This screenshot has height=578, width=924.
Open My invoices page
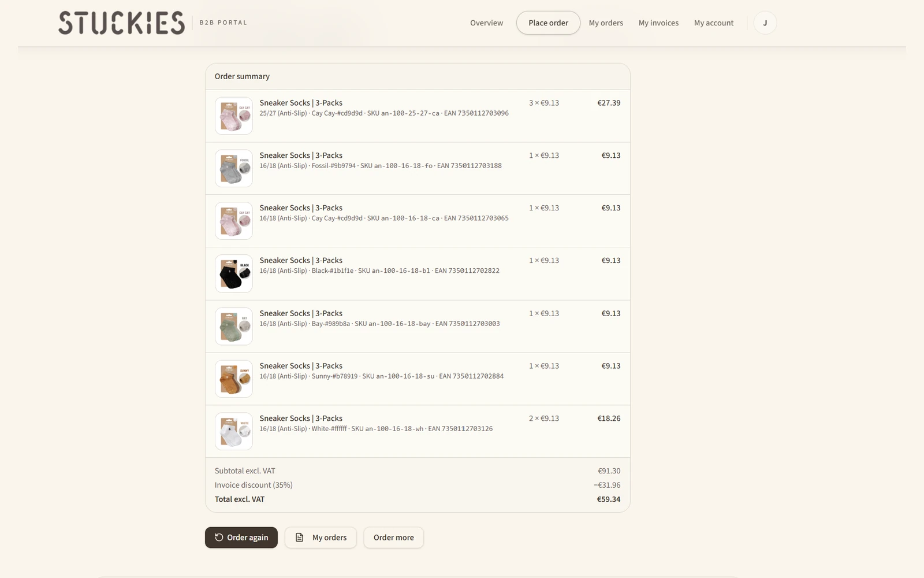[x=658, y=23]
